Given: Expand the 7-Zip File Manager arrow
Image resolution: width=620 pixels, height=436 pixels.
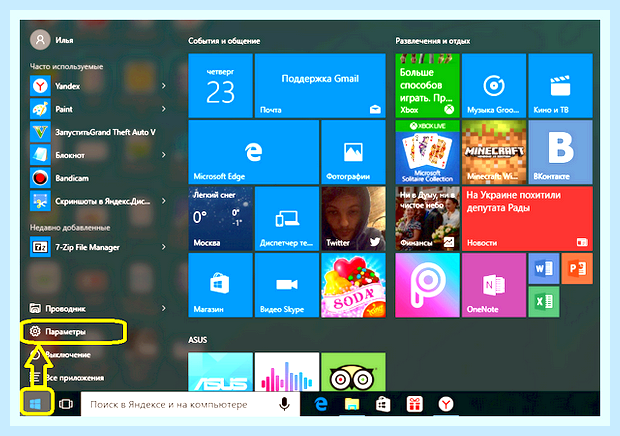Looking at the screenshot, I should tap(163, 247).
